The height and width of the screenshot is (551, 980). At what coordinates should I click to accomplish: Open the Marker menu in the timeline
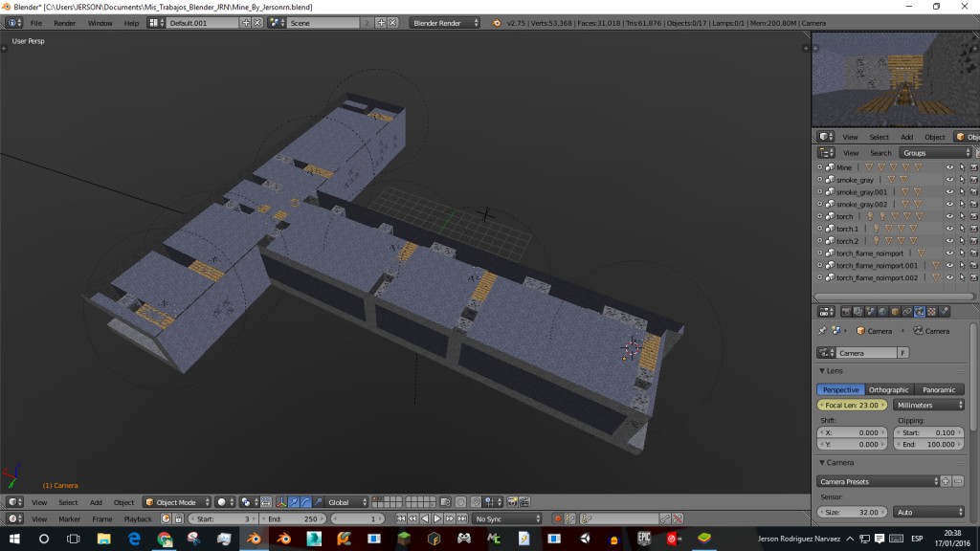click(70, 518)
